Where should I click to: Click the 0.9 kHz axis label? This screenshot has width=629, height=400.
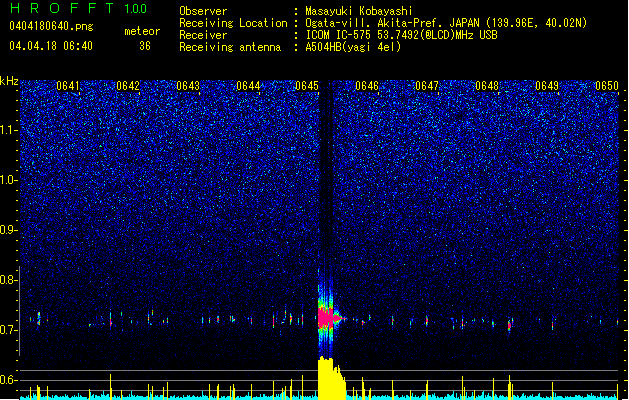tap(9, 230)
